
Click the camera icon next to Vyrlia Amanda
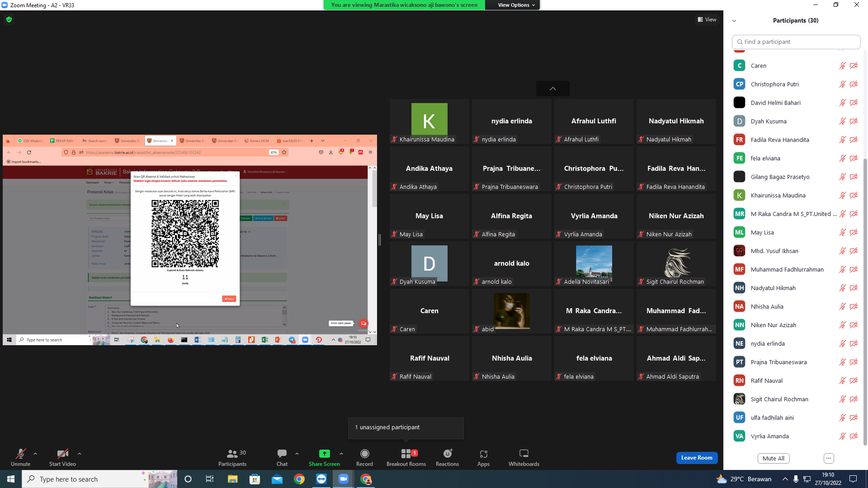tap(854, 436)
